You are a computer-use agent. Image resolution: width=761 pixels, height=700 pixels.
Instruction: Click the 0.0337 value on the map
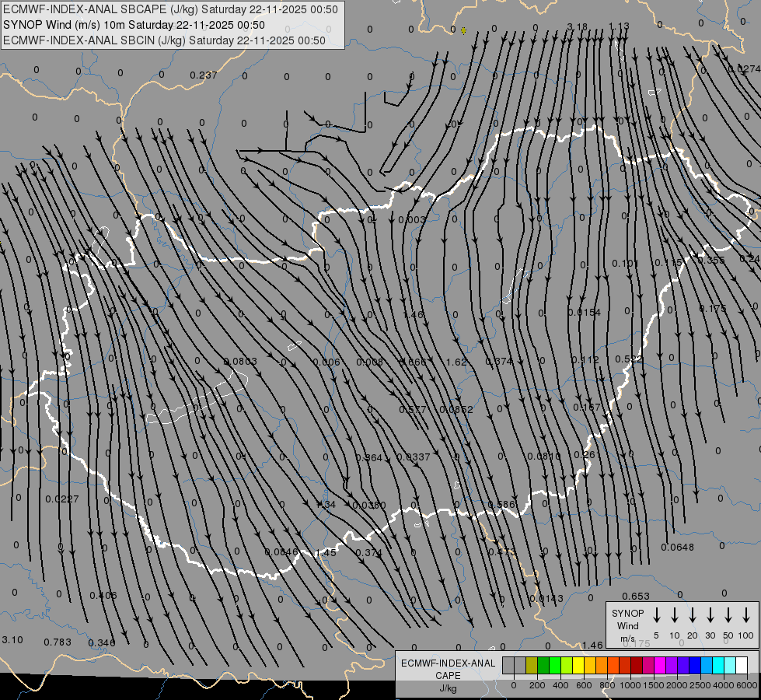pyautogui.click(x=414, y=457)
